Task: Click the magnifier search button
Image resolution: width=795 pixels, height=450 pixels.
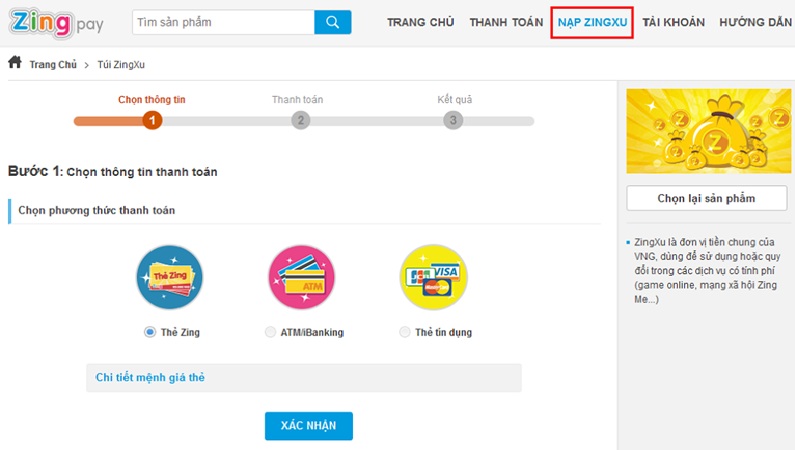Action: click(332, 21)
